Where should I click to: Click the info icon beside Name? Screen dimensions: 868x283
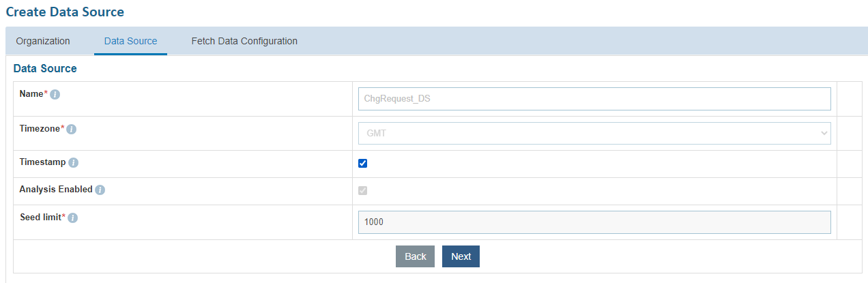[x=55, y=94]
